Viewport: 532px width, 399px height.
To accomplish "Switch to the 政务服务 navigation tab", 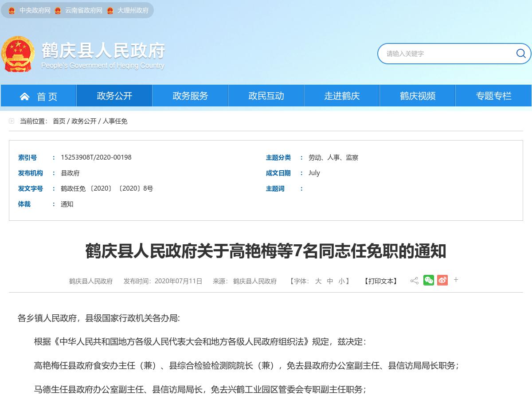I will 190,96.
